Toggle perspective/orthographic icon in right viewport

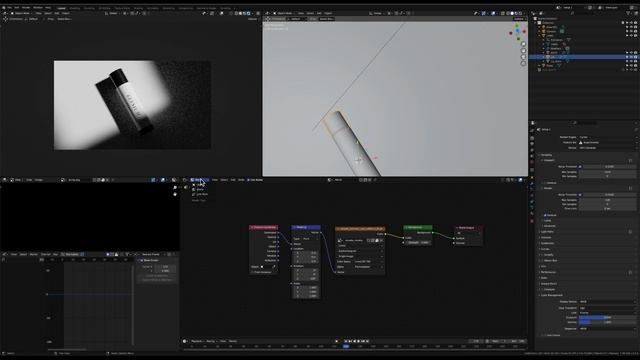tap(523, 63)
